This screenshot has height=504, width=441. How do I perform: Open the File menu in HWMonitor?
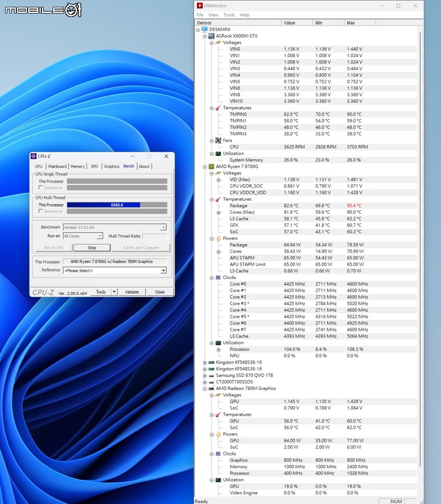[x=200, y=15]
